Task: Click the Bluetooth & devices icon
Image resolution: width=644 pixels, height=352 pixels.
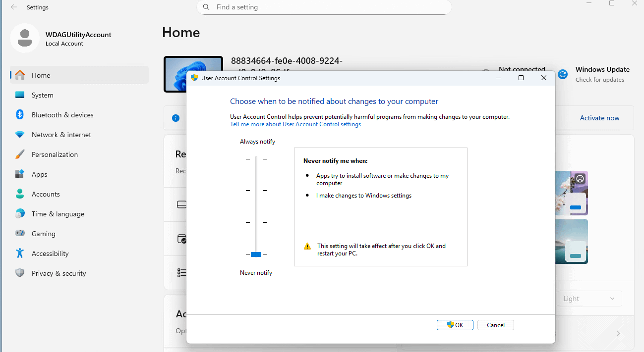Action: tap(20, 115)
